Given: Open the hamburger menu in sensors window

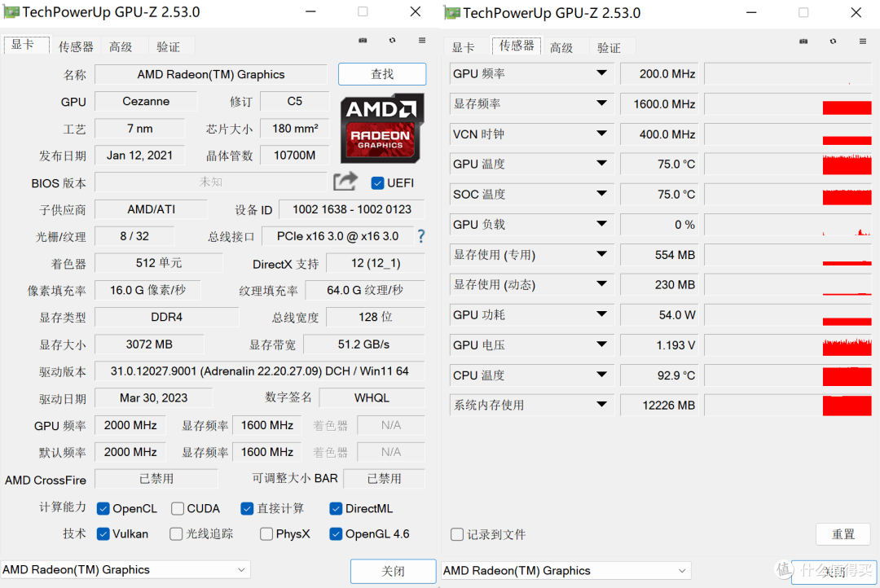Looking at the screenshot, I should tap(863, 42).
